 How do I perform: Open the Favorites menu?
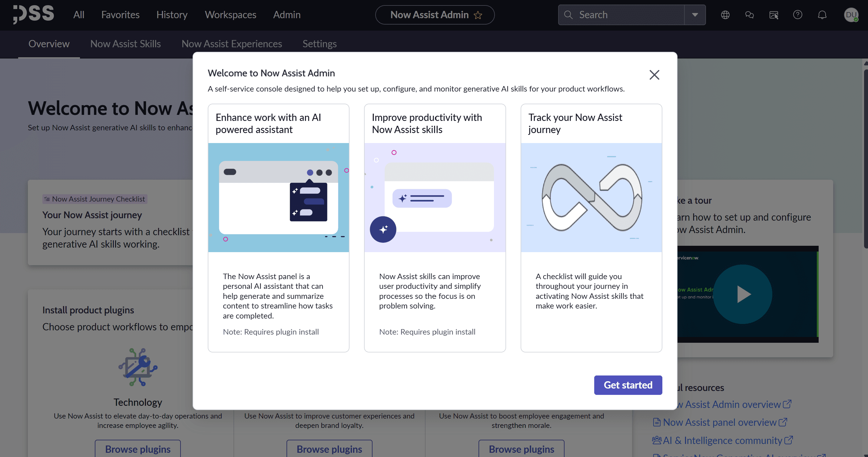(x=120, y=15)
